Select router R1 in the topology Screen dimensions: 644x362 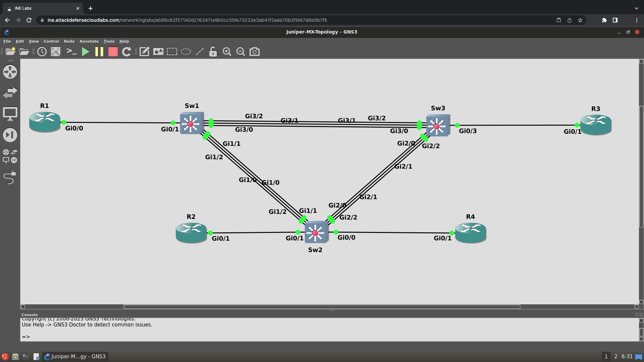tap(45, 122)
